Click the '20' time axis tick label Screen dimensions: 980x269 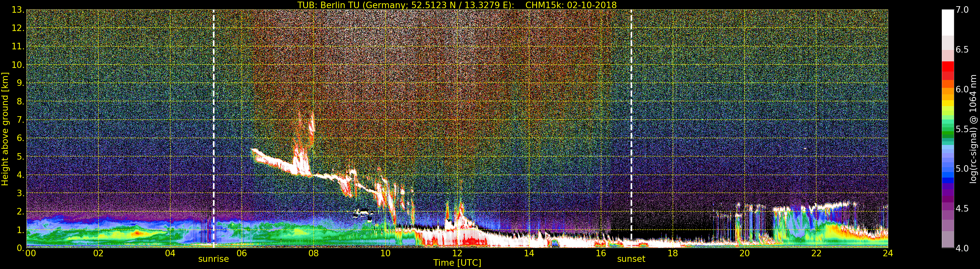pyautogui.click(x=745, y=253)
